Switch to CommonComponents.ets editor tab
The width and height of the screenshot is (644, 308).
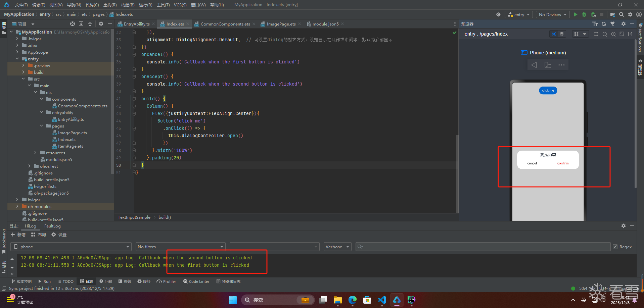pos(225,24)
